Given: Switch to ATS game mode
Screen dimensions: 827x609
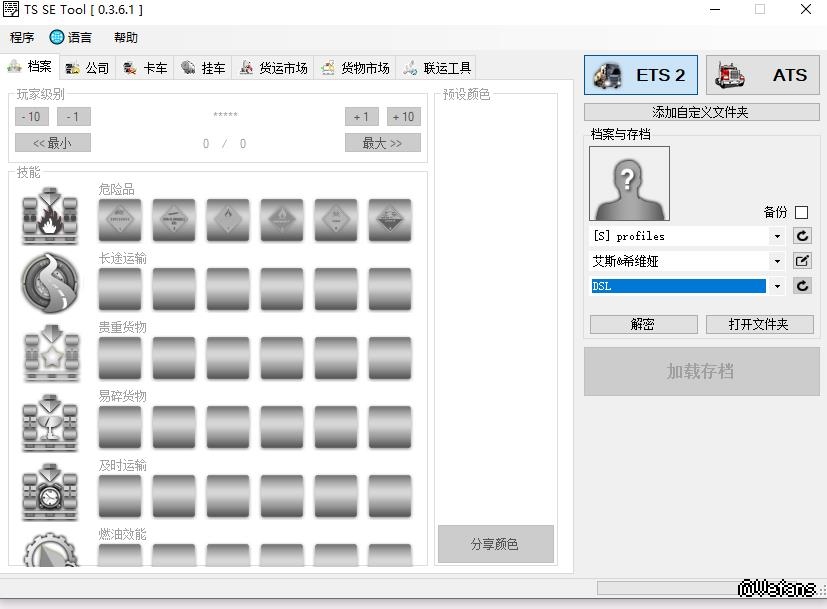Looking at the screenshot, I should [x=763, y=75].
